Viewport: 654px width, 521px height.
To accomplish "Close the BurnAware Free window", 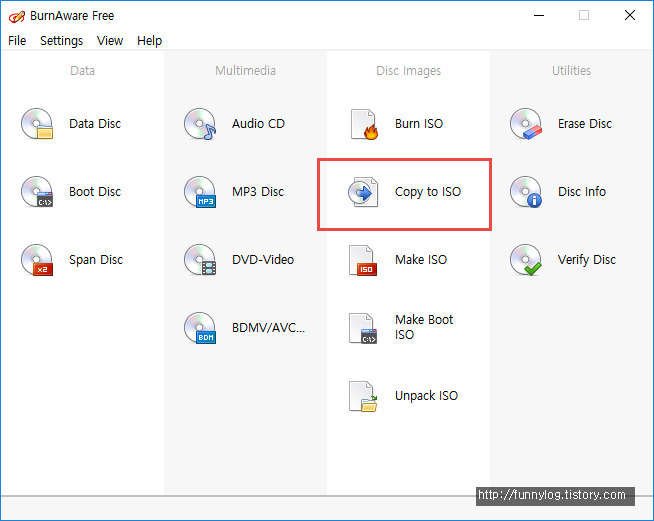I will [630, 15].
